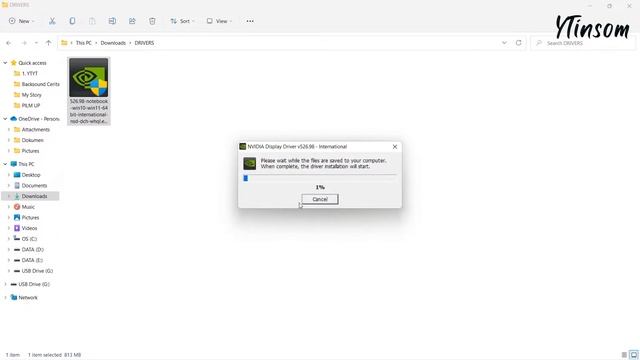Viewport: 640px width, 360px height.
Task: Collapse the This PC section
Action: coord(5,164)
